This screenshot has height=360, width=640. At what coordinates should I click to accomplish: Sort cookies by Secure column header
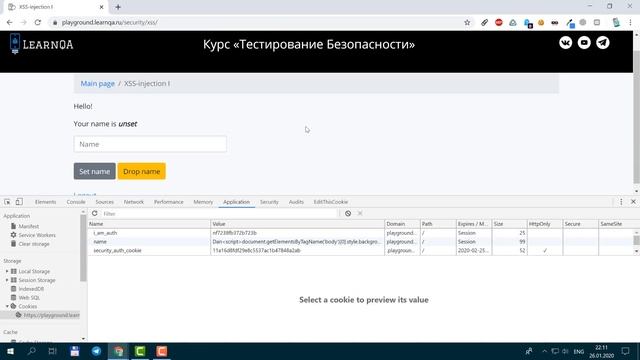pyautogui.click(x=580, y=224)
